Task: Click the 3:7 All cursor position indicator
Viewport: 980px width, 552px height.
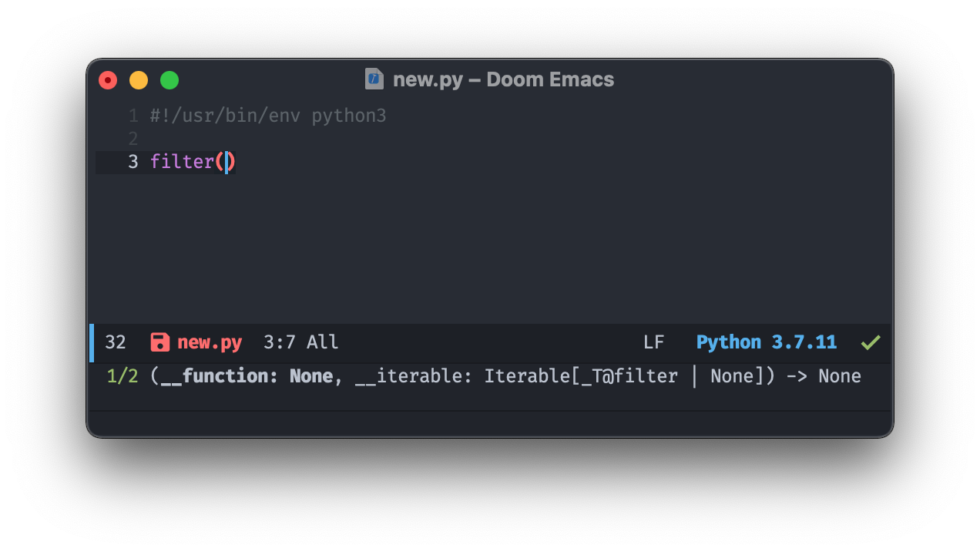Action: coord(300,342)
